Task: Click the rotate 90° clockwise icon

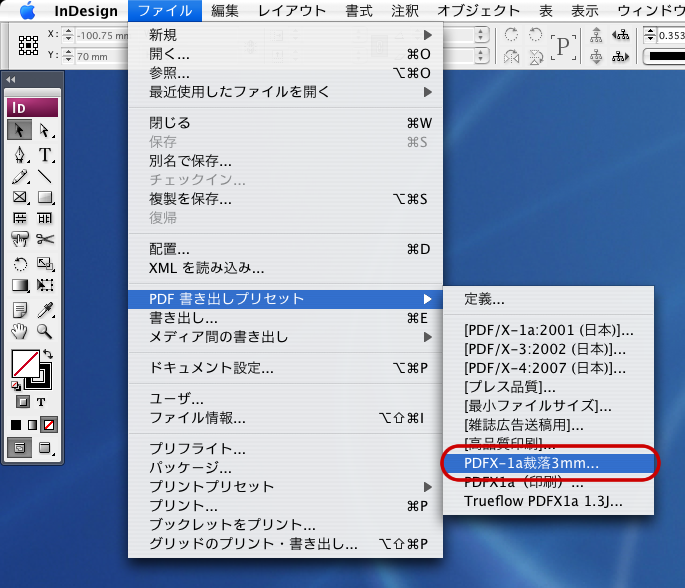Action: [511, 35]
